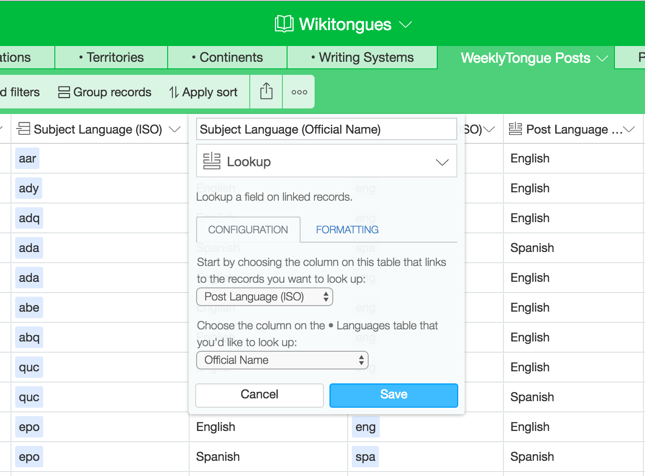This screenshot has width=645, height=476.
Task: Open the Lookup field type dropdown
Action: (x=326, y=161)
